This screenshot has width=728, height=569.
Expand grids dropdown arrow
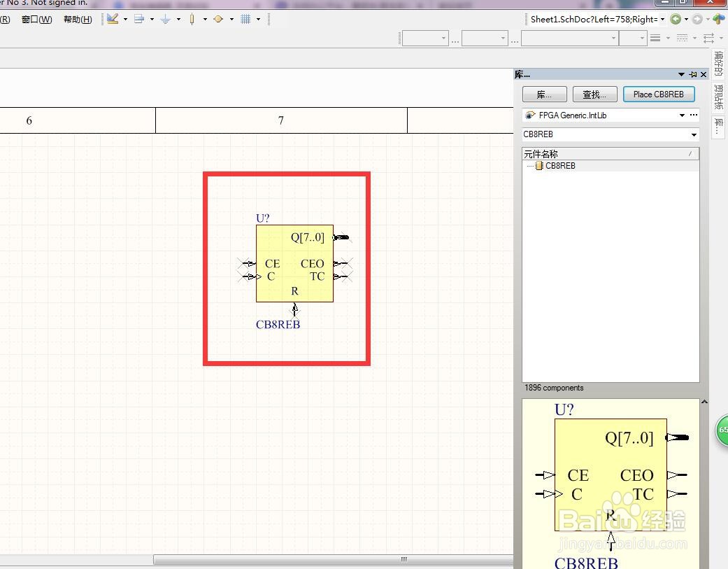tap(258, 20)
